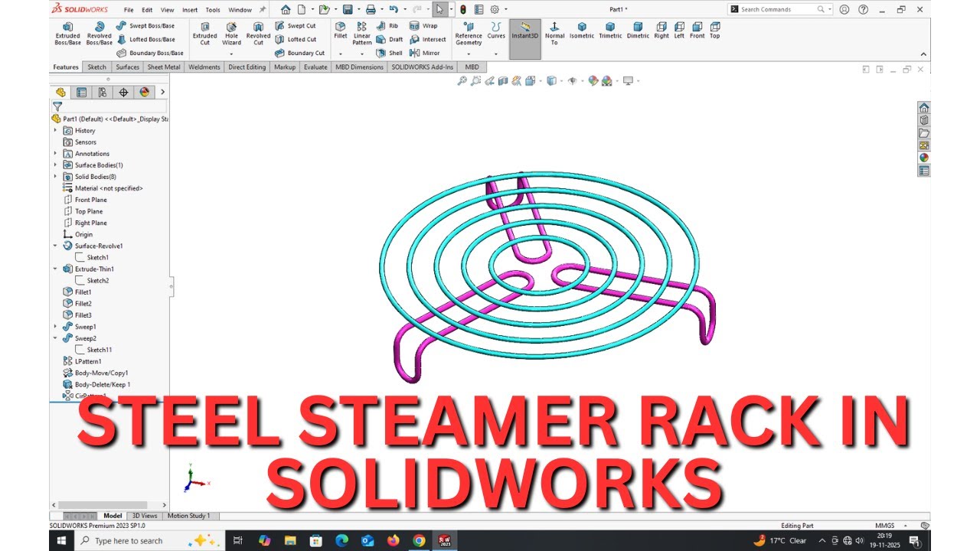Screen dimensions: 980x551
Task: Choose the Swept Boss/Base command
Action: [x=145, y=25]
